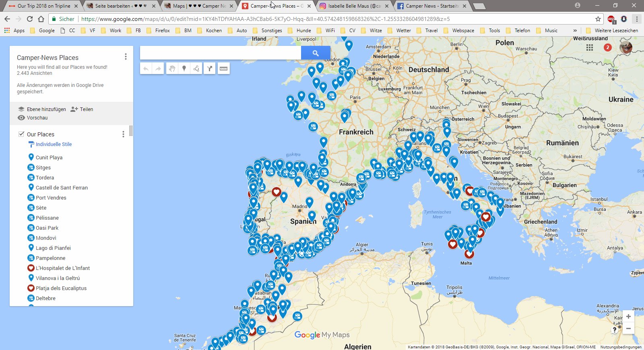Open the map options three-dot menu
Image resolution: width=644 pixels, height=350 pixels.
point(126,57)
